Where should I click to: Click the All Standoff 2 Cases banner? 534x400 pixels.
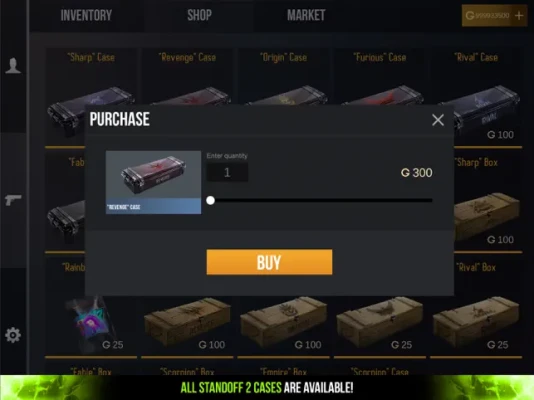(x=267, y=387)
